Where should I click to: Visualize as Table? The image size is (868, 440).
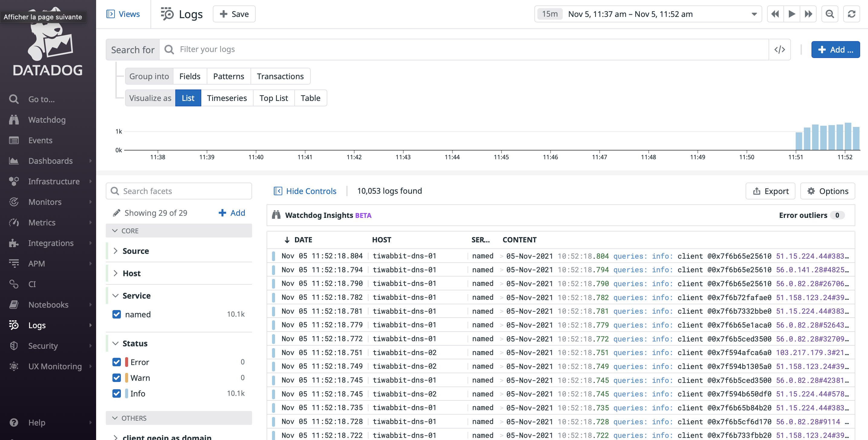310,98
